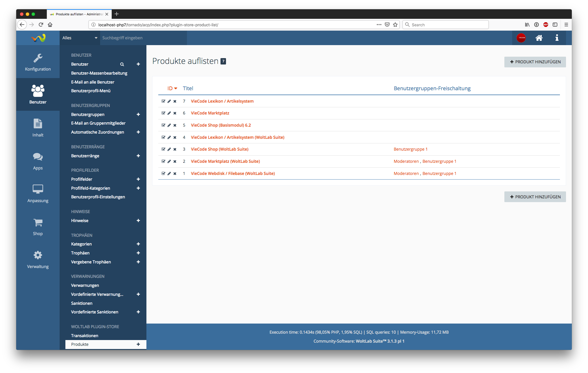This screenshot has width=588, height=373.
Task: Toggle enabled checkbox for VieCode Shop (WoltLab Suite)
Action: pyautogui.click(x=163, y=149)
